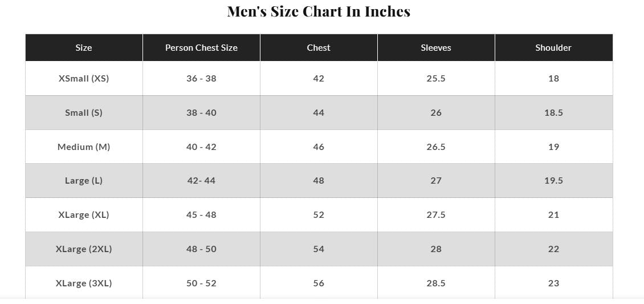The height and width of the screenshot is (304, 644).
Task: Select the XSmall (XS) size cell
Action: [x=84, y=79]
